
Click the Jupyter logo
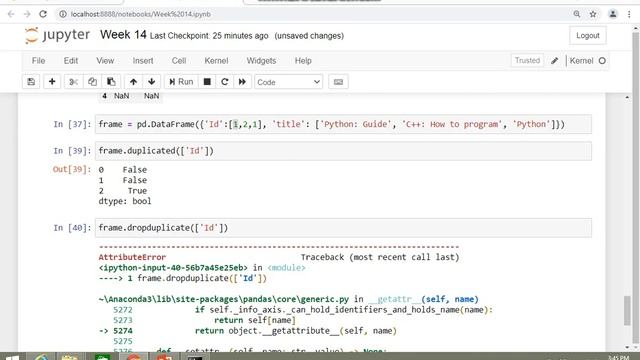[x=57, y=36]
